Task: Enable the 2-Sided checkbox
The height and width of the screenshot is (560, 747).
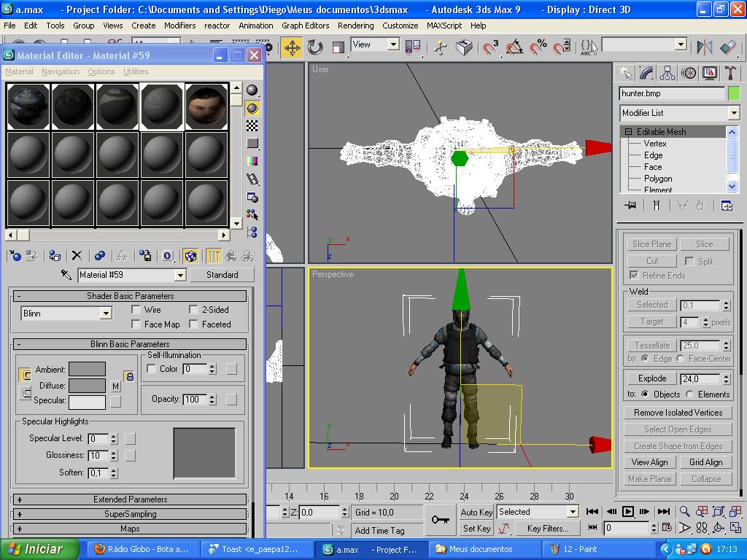Action: click(193, 310)
